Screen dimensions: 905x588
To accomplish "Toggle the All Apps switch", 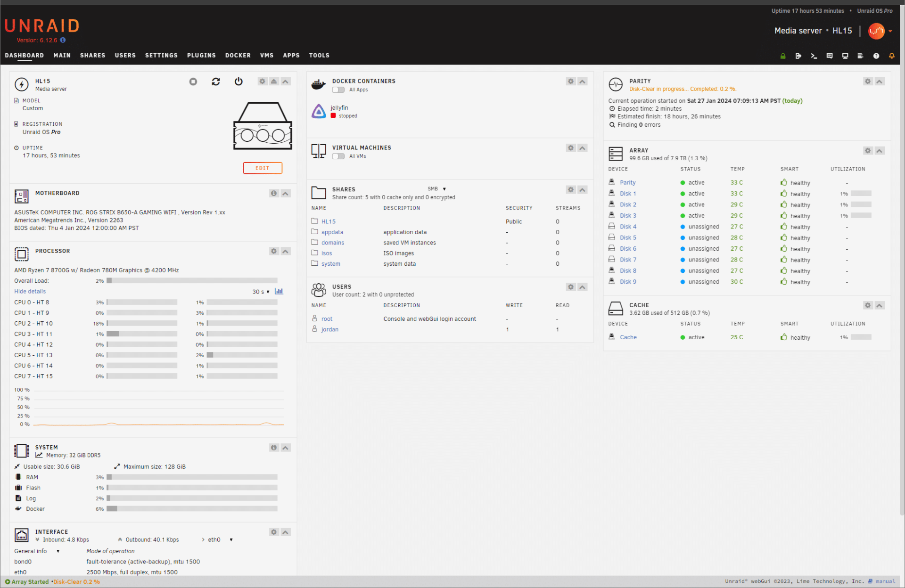I will click(338, 90).
